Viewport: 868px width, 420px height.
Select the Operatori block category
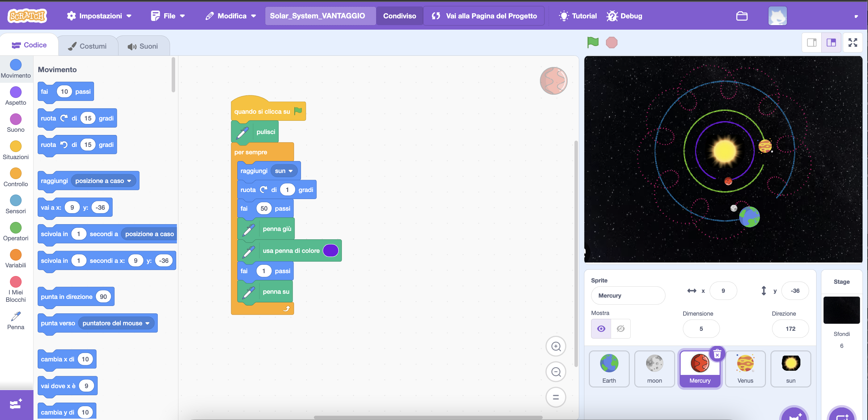pos(16,231)
